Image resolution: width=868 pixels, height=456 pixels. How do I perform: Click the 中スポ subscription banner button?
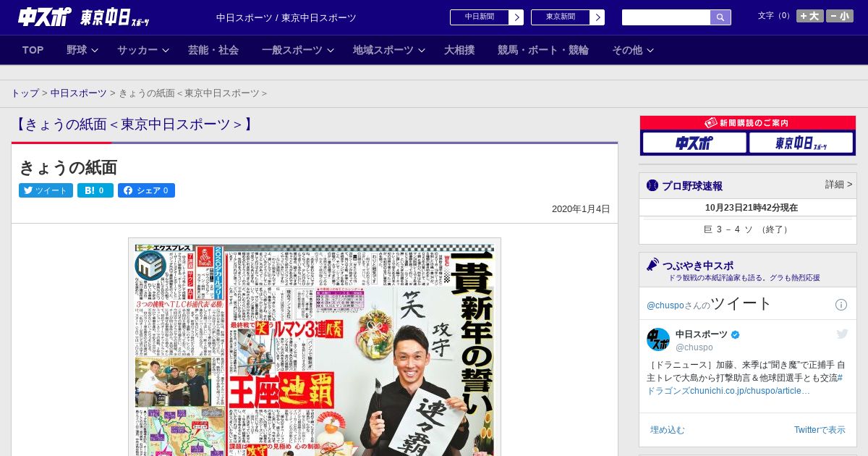pyautogui.click(x=694, y=143)
